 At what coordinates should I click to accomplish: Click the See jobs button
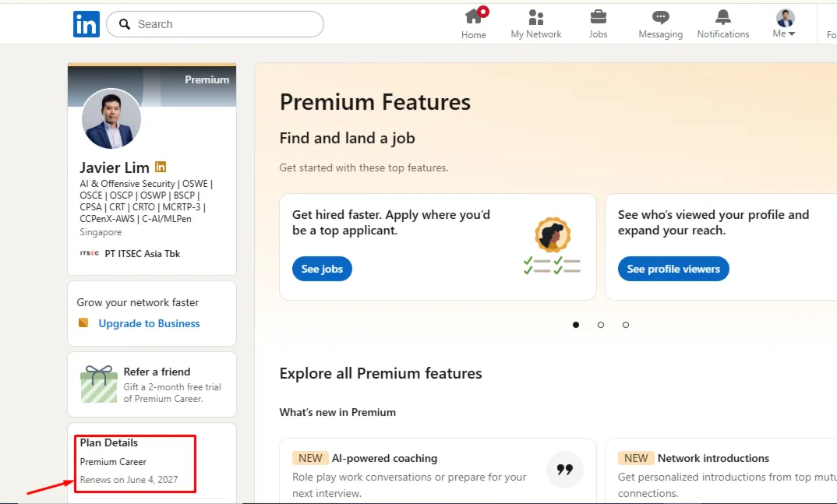(322, 269)
